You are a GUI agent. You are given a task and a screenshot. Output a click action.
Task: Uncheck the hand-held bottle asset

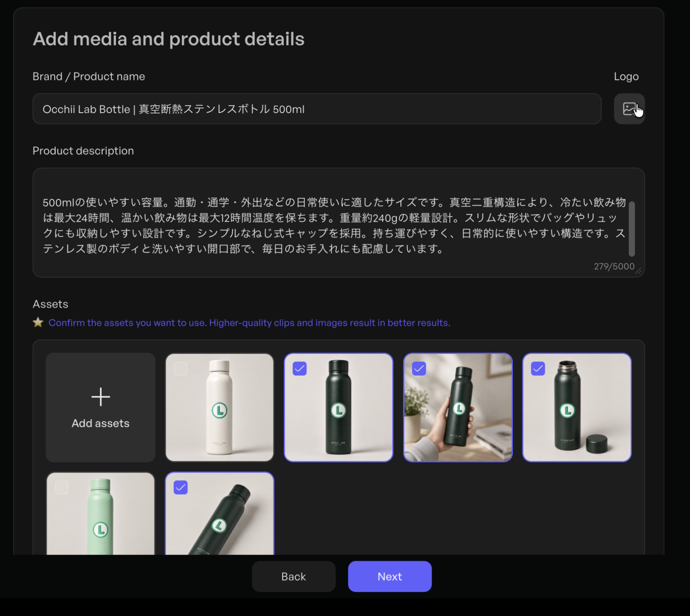pos(419,368)
